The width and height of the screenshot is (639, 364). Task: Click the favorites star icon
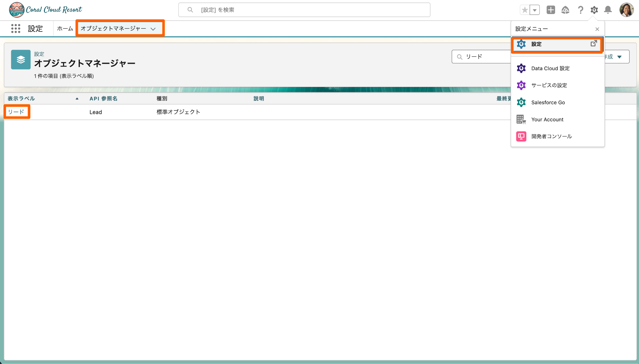[x=525, y=10]
